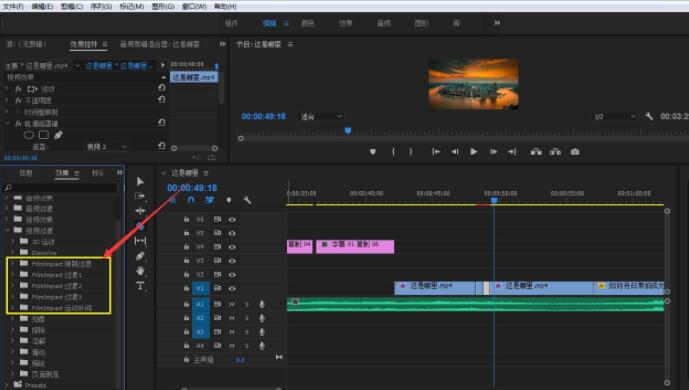This screenshot has width=689, height=390.
Task: Open the 标记(M) menu
Action: click(x=132, y=6)
